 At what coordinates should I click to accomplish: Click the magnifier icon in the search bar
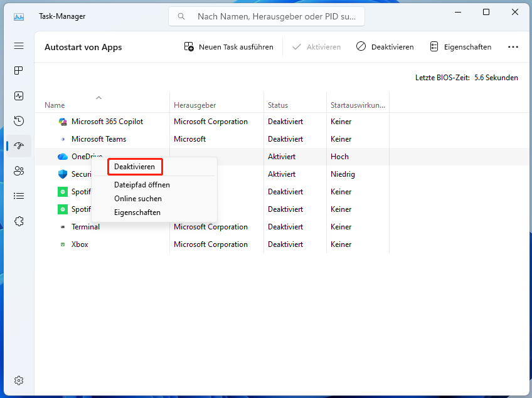[181, 16]
